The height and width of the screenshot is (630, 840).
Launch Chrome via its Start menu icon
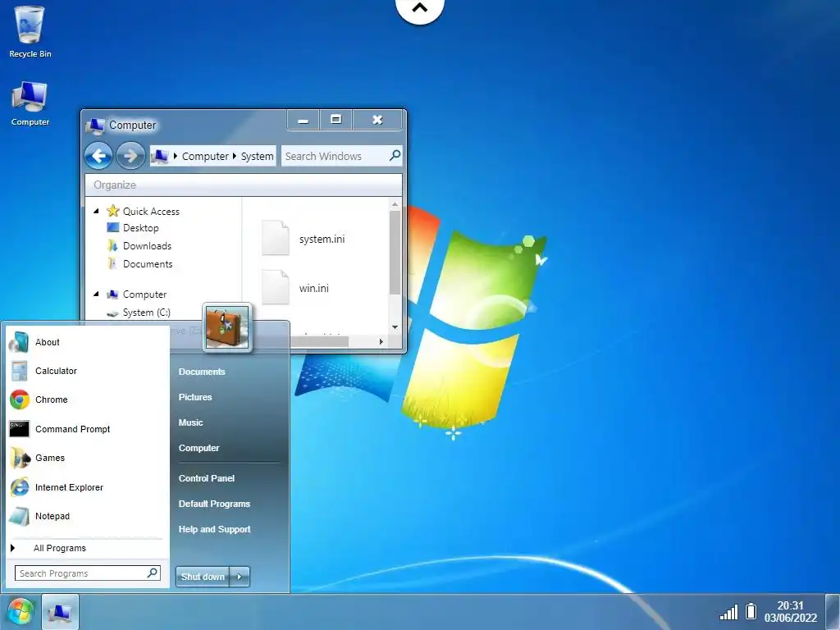pos(20,399)
